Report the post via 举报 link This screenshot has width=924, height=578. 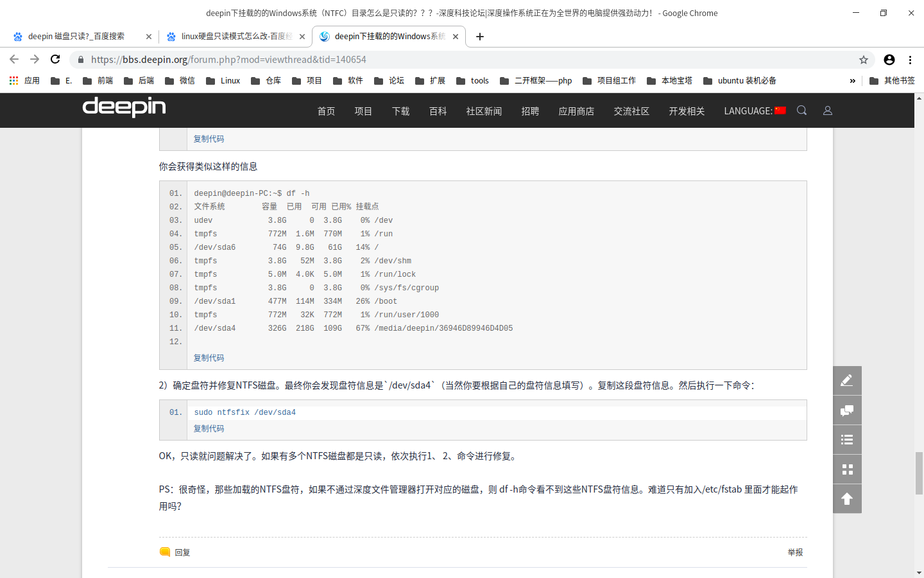tap(795, 552)
